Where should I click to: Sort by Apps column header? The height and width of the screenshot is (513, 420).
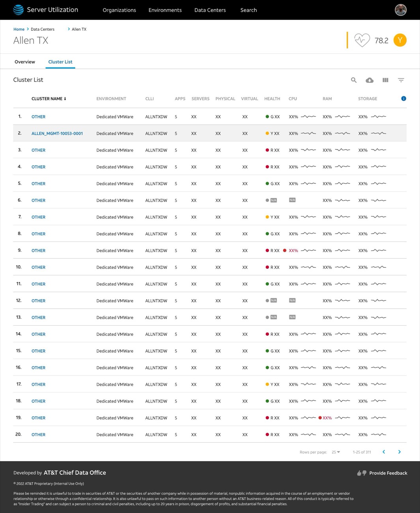[x=180, y=99]
